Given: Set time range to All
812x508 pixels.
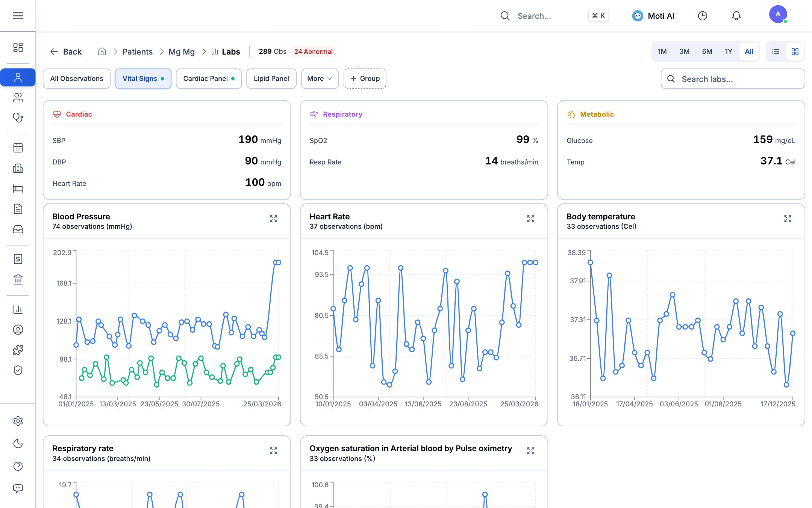Looking at the screenshot, I should 749,52.
